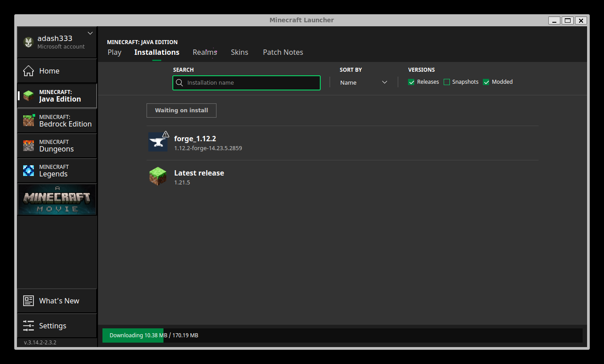Select the forge_1.12.2 installation name
Image resolution: width=604 pixels, height=364 pixels.
[x=195, y=139]
